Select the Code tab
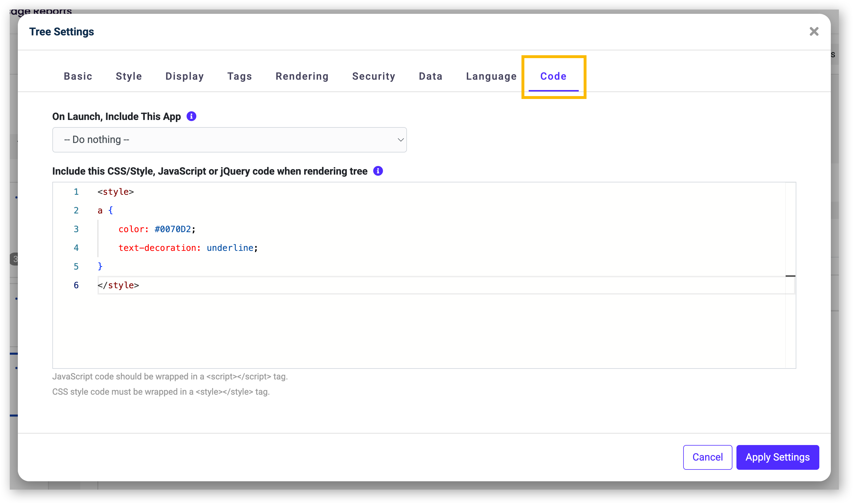The width and height of the screenshot is (853, 504). click(x=553, y=77)
